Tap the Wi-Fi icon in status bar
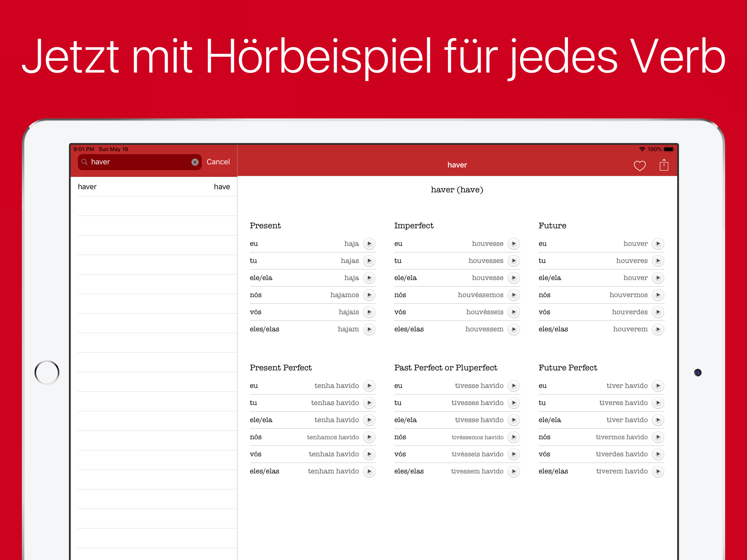747x560 pixels. [x=642, y=149]
